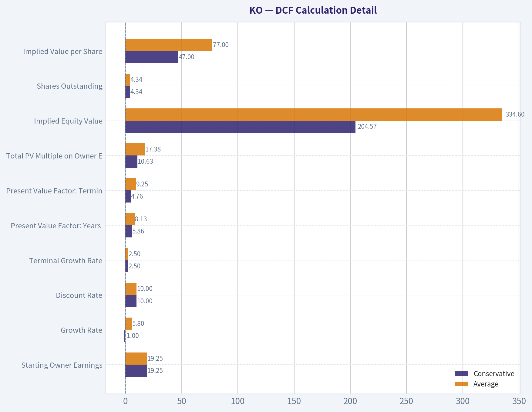Click the purple bar labeled 10.63
The width and height of the screenshot is (532, 412).
(x=131, y=162)
